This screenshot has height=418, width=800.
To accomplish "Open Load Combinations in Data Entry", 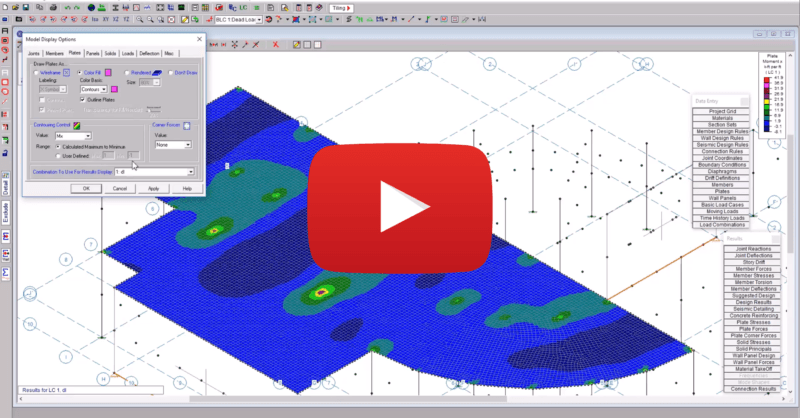I will tap(724, 224).
